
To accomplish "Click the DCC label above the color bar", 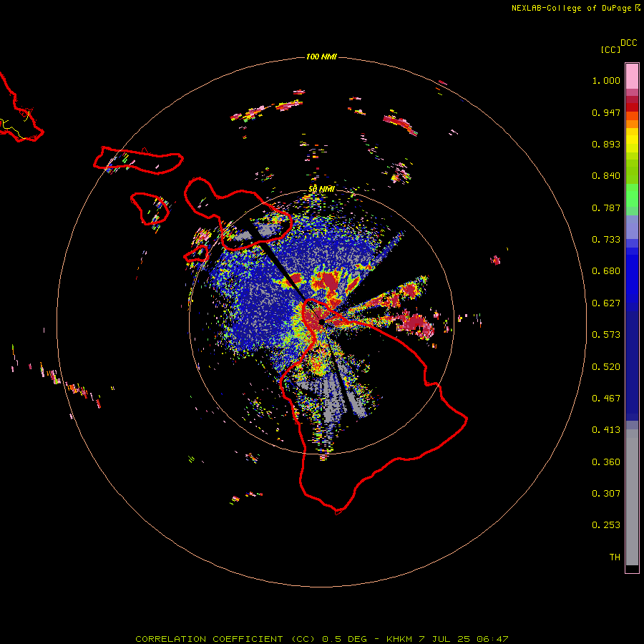I will click(x=628, y=43).
